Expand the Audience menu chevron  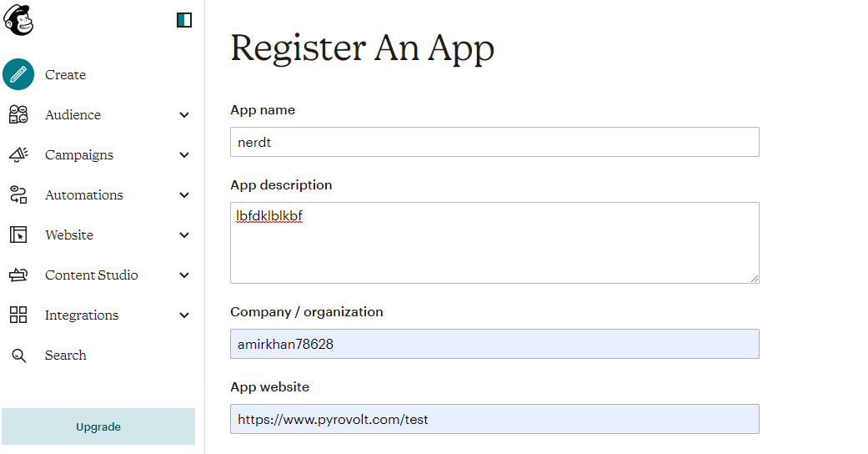pyautogui.click(x=184, y=115)
